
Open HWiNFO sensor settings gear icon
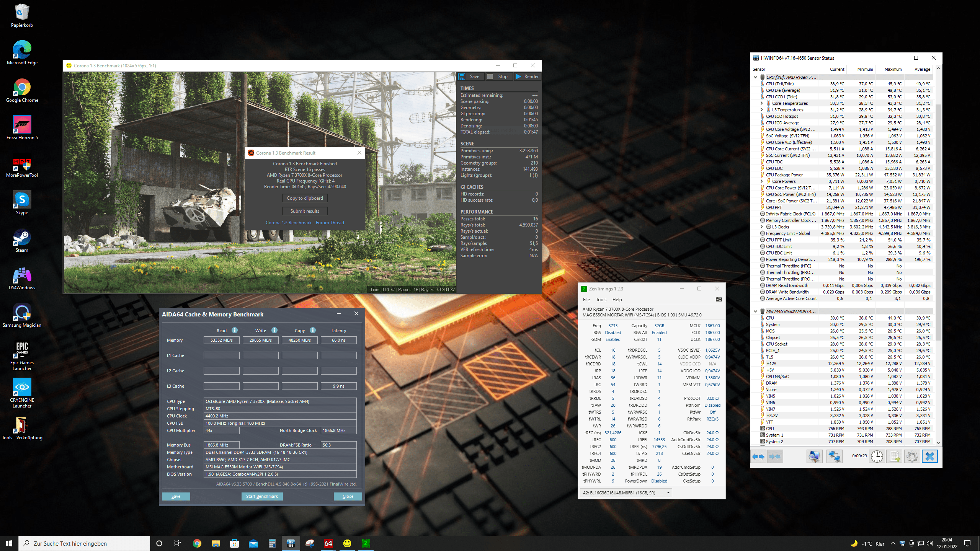click(x=912, y=456)
